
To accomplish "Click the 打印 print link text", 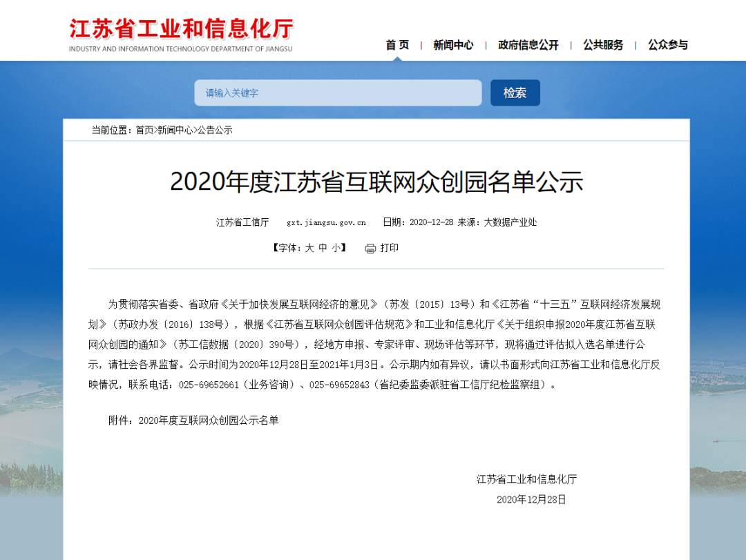I will click(x=390, y=248).
